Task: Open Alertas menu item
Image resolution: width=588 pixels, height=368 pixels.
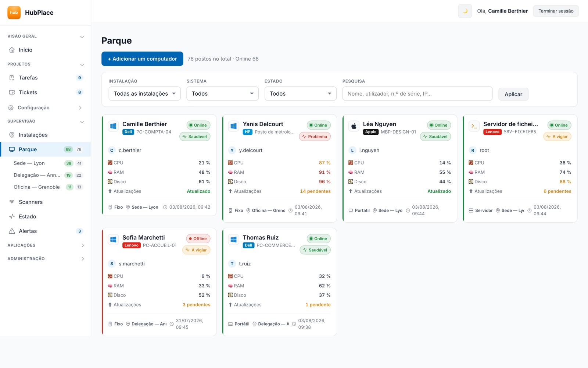Action: (x=45, y=231)
